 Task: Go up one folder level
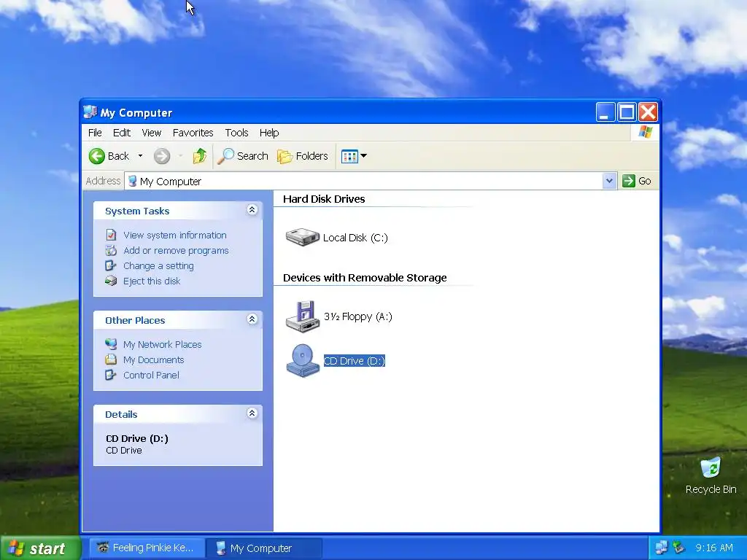click(200, 156)
